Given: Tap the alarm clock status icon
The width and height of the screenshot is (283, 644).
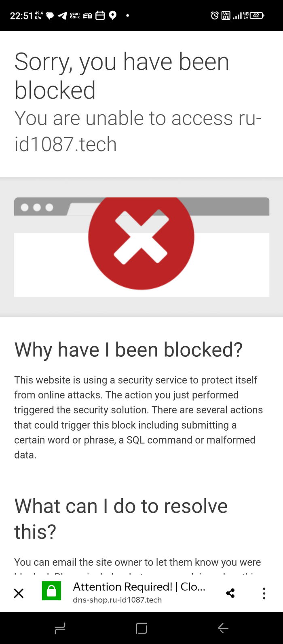Looking at the screenshot, I should tap(215, 16).
